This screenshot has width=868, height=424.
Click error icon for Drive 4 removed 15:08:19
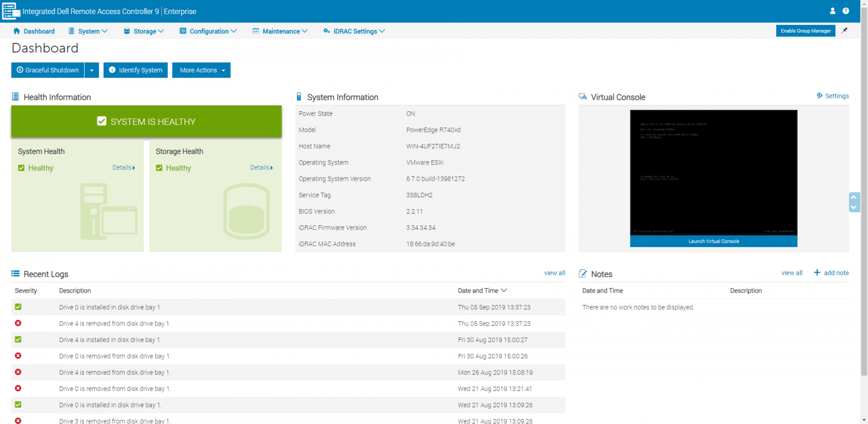point(18,372)
